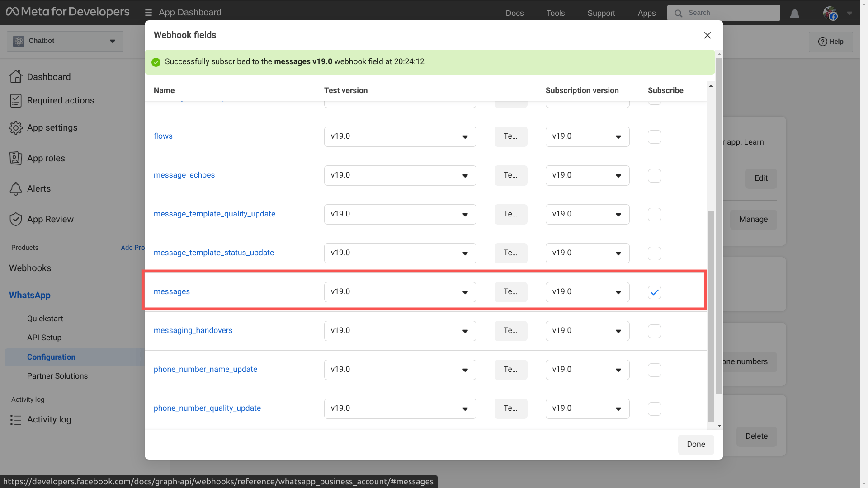
Task: Click the Done button
Action: [x=696, y=445]
